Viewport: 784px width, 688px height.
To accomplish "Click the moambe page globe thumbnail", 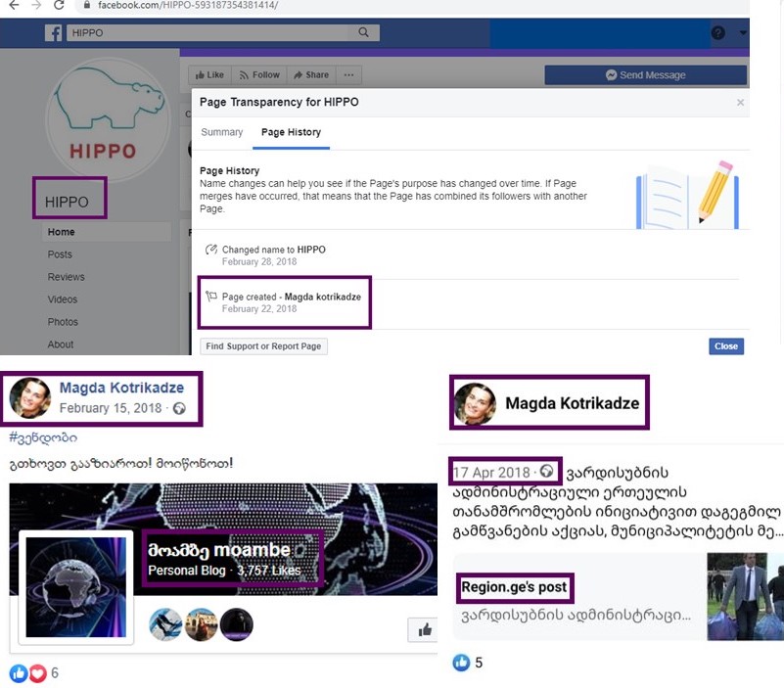I will coord(76,587).
